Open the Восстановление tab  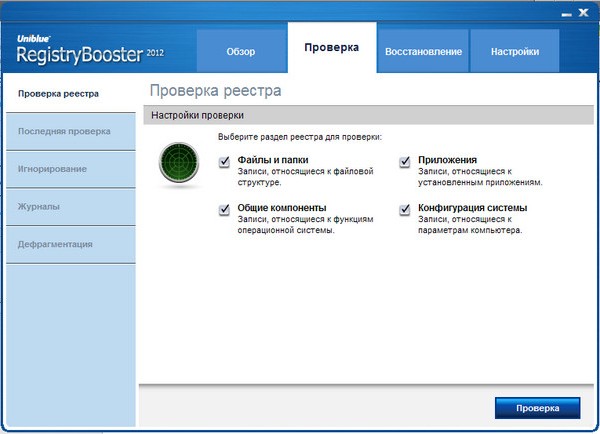tap(423, 52)
